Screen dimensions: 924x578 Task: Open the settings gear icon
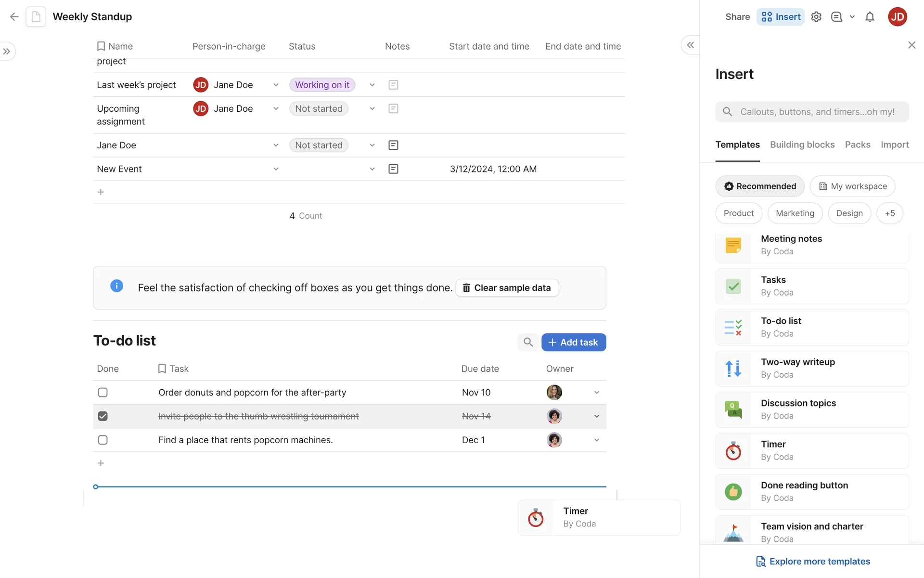tap(816, 17)
